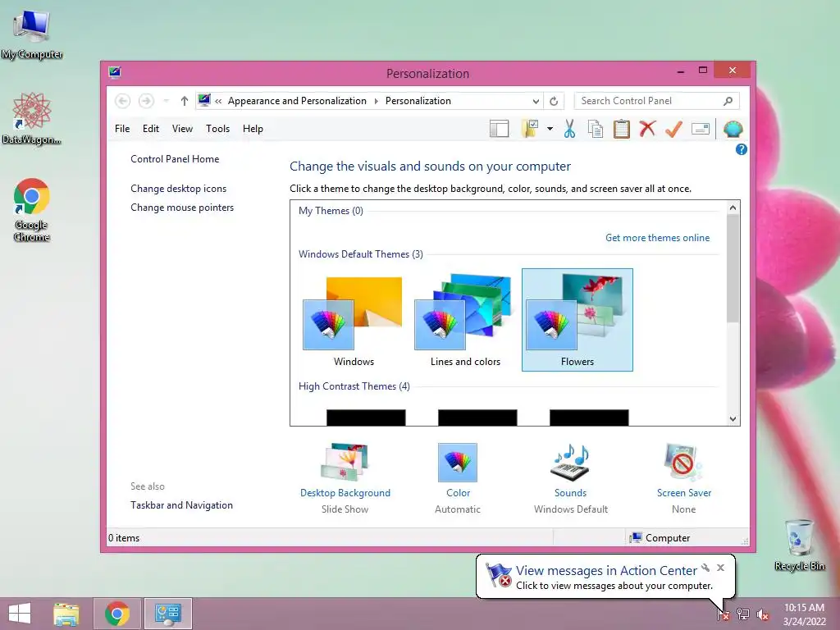
Task: Click the My Computer desktop icon
Action: coord(32,34)
